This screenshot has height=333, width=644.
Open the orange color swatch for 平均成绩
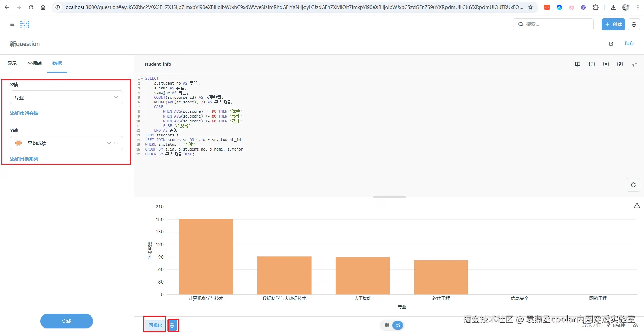[19, 143]
